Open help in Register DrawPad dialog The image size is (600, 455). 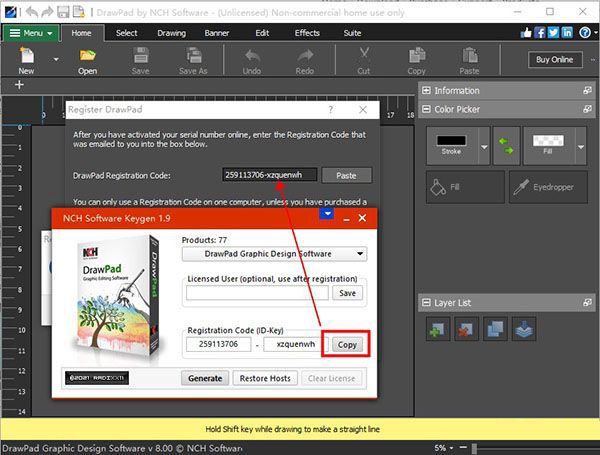tap(331, 110)
